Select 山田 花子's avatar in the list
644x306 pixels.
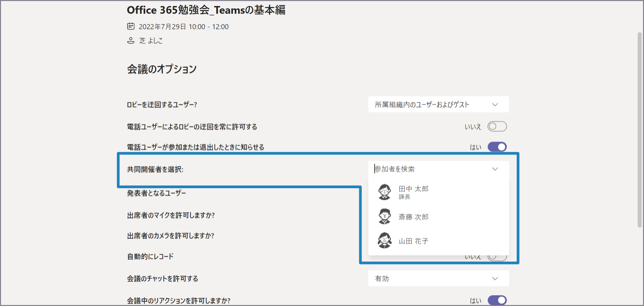click(x=384, y=240)
